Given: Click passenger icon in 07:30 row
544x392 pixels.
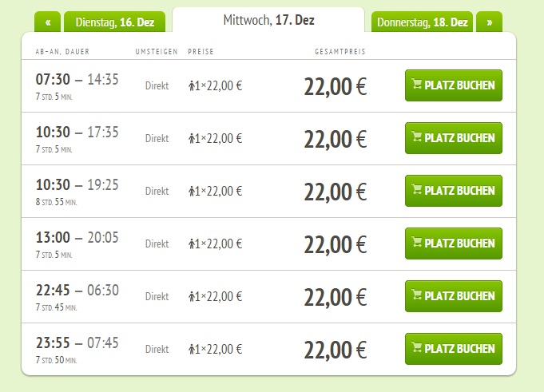Looking at the screenshot, I should [x=192, y=85].
